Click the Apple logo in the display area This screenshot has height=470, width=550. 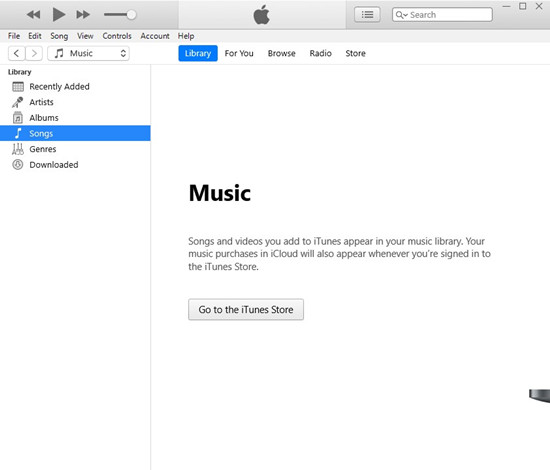[x=262, y=15]
